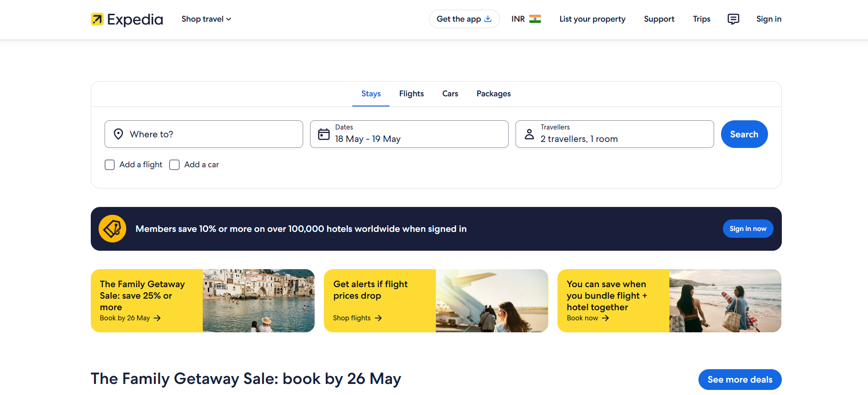Click the download icon in Get the app
Screen dimensions: 868x395
tap(488, 19)
